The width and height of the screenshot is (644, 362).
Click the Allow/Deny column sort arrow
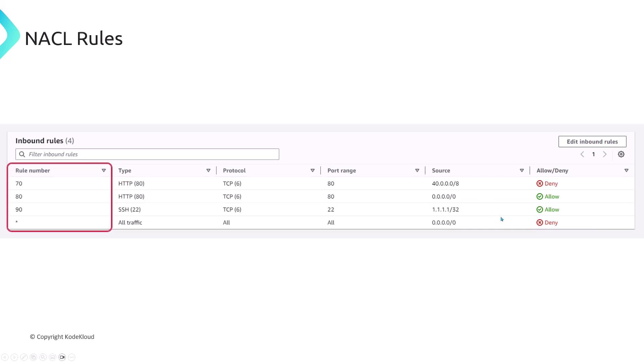point(626,171)
